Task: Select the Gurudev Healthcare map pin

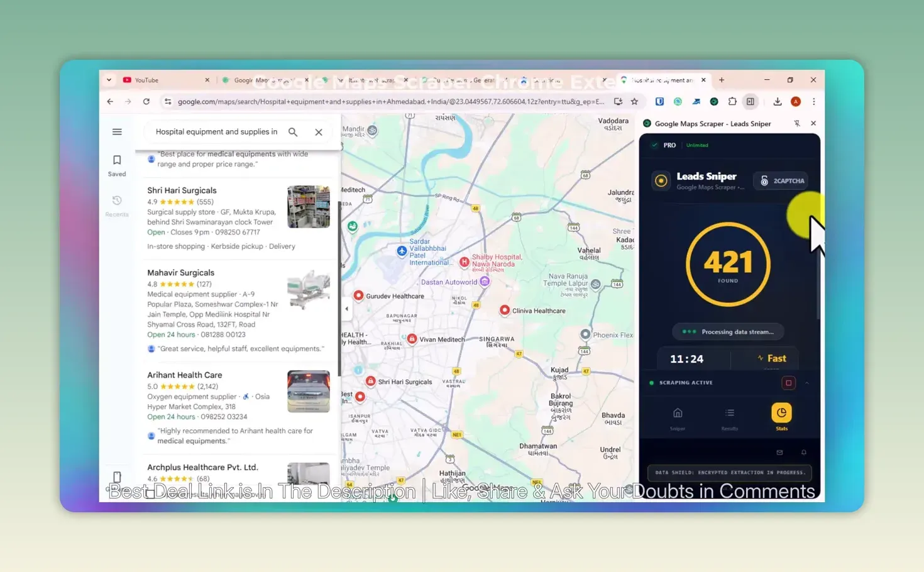Action: (358, 295)
